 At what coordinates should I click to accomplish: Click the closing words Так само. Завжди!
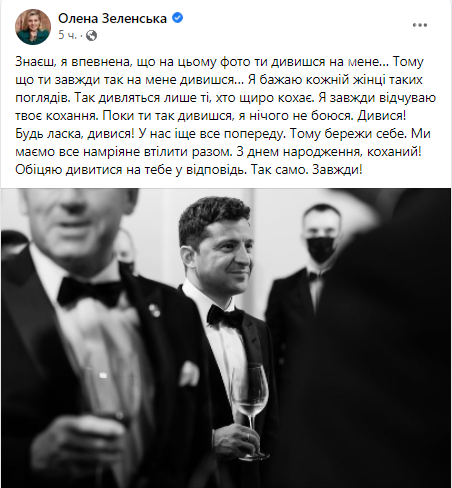pos(307,170)
